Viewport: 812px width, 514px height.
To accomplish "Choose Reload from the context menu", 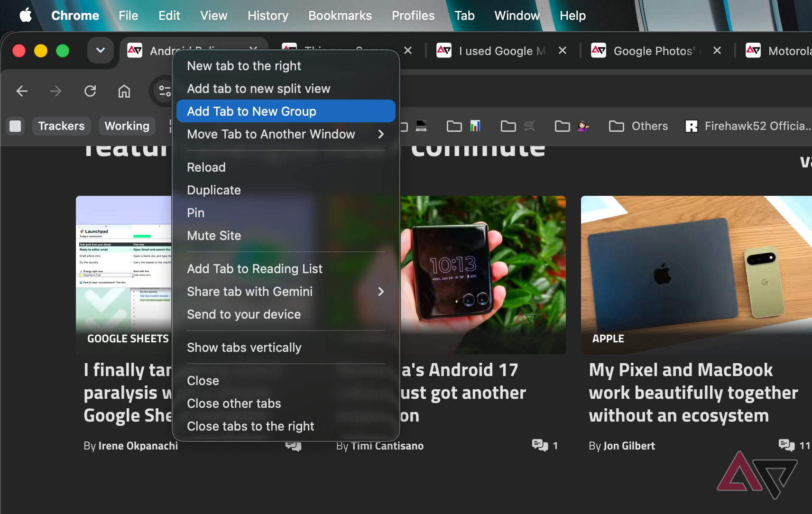I will pyautogui.click(x=286, y=167).
